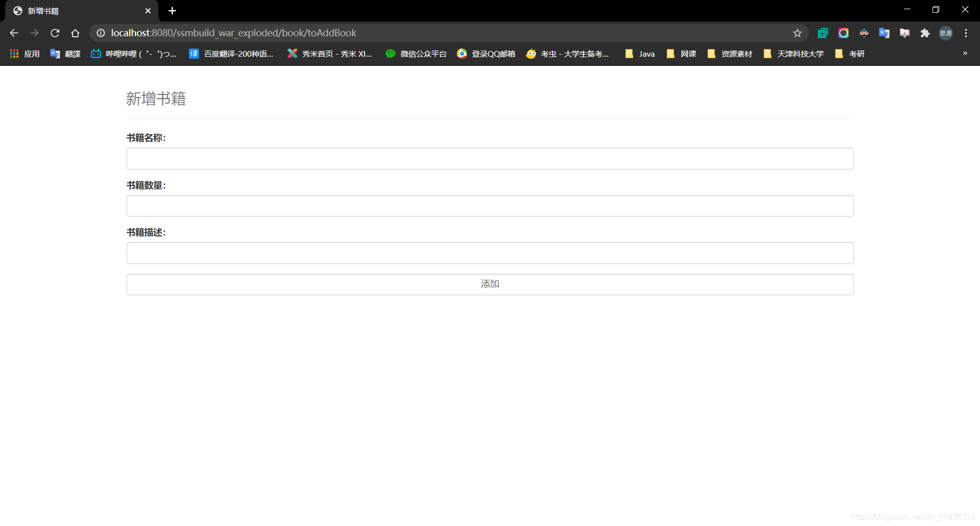Open the colorful ring extension icon

click(x=843, y=33)
